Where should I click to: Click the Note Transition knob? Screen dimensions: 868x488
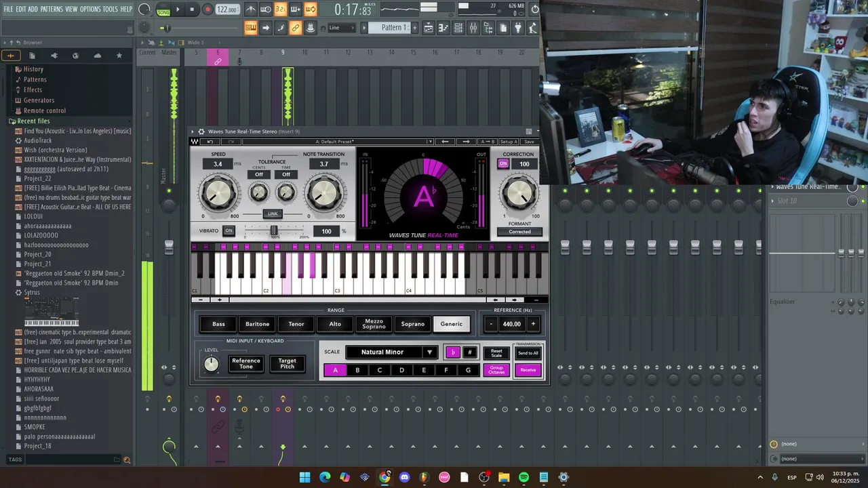(x=323, y=194)
